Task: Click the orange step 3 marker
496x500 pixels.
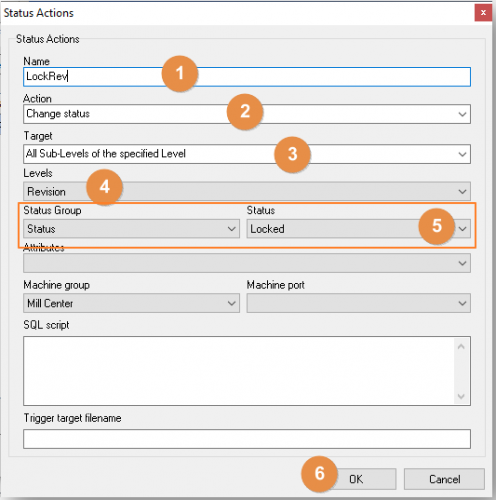Action: point(292,154)
